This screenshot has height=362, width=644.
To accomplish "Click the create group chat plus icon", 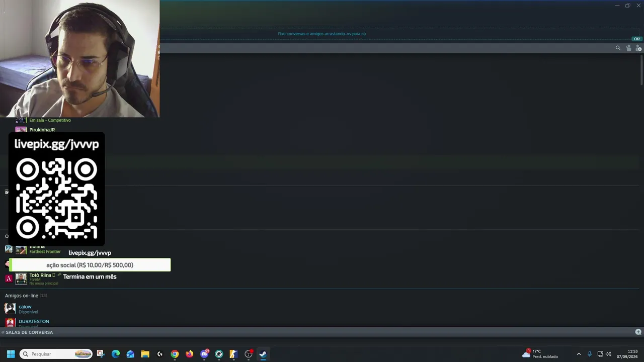I will point(638,332).
